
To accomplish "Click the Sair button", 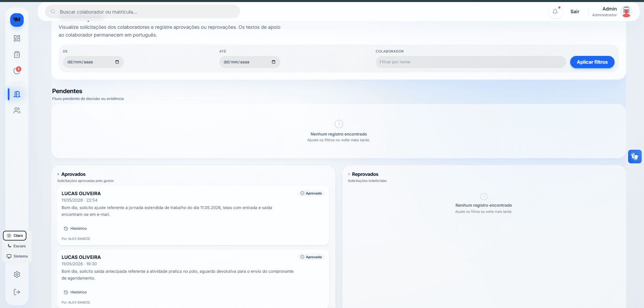I will (x=575, y=12).
